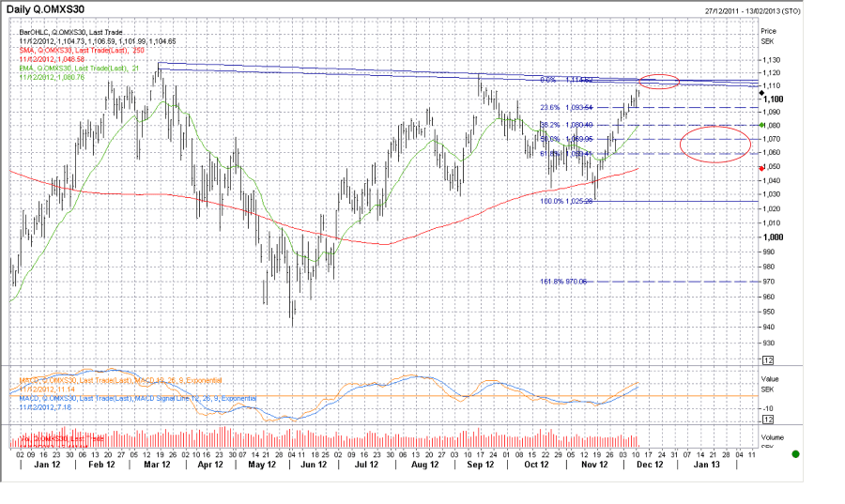Image resolution: width=845 pixels, height=504 pixels.
Task: Click the '12' scale box in MACD pane
Action: (767, 419)
